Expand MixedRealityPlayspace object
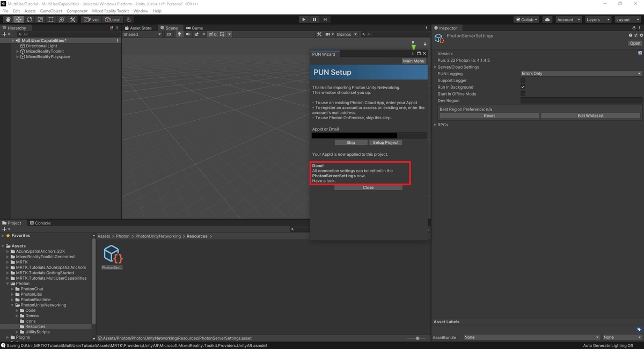This screenshot has height=349, width=644. (18, 57)
